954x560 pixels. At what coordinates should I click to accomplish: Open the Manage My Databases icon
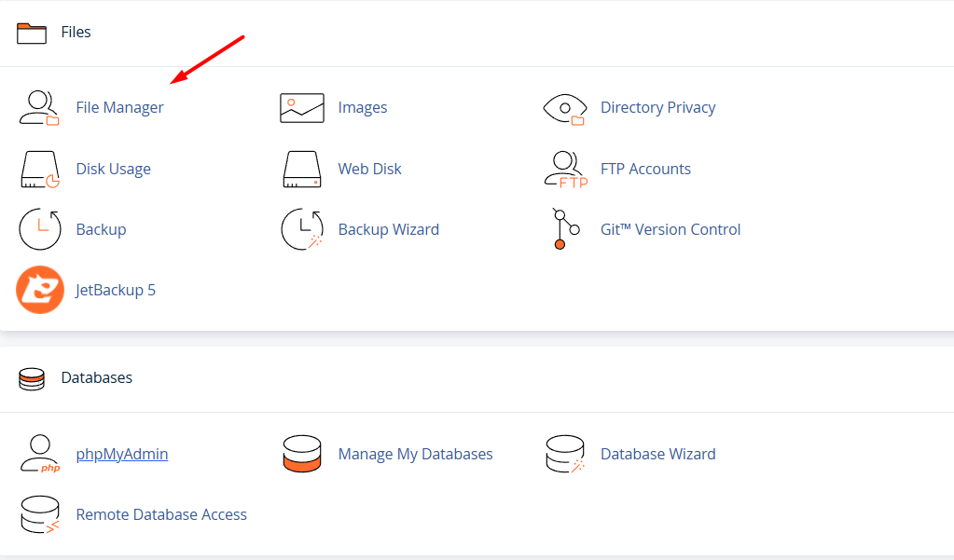(x=302, y=455)
